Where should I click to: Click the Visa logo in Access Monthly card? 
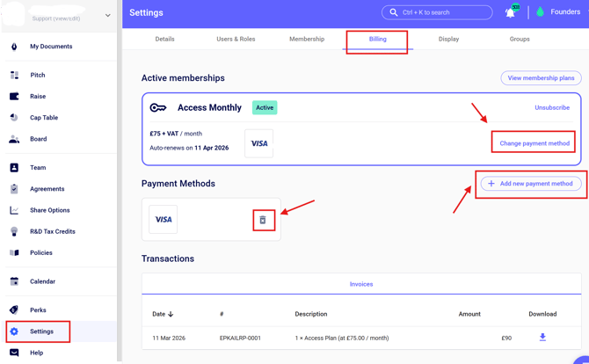tap(258, 143)
